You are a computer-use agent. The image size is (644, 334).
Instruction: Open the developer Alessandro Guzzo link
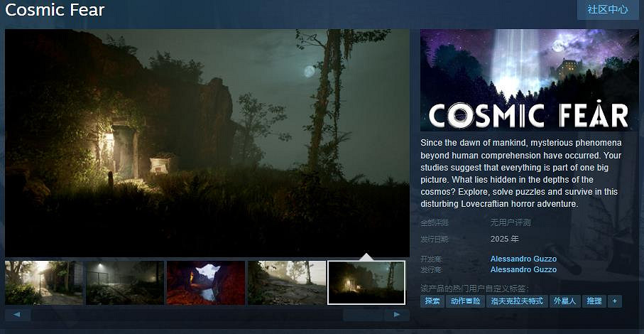[x=523, y=259]
